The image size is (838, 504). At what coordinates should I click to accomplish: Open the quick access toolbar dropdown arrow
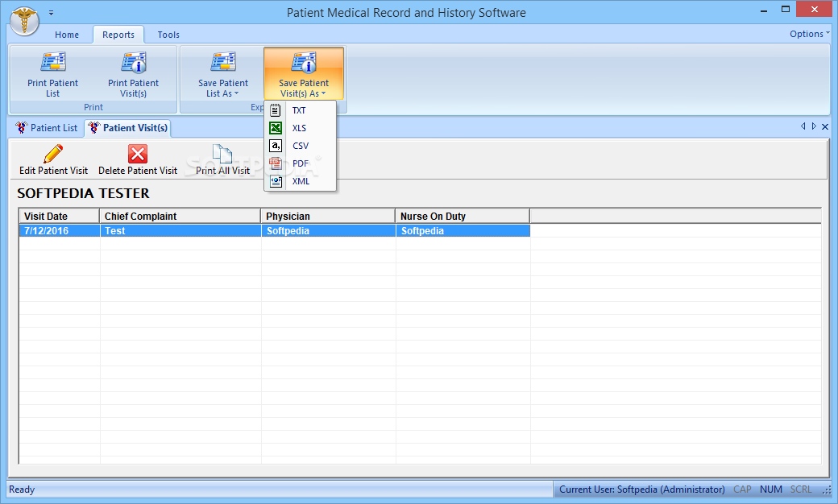point(52,12)
